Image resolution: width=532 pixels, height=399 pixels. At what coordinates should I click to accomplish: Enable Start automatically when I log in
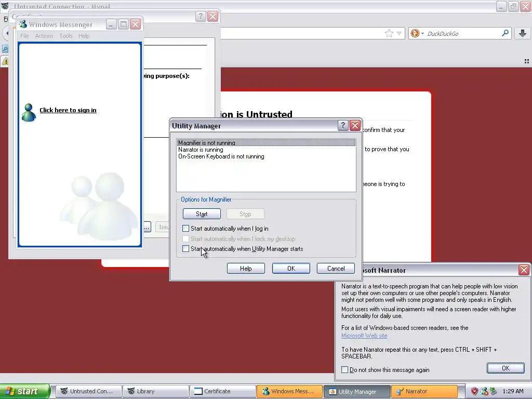(x=185, y=229)
